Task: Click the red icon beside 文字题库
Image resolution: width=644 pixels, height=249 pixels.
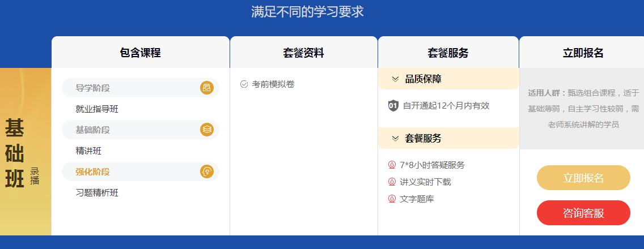Action: [391, 199]
